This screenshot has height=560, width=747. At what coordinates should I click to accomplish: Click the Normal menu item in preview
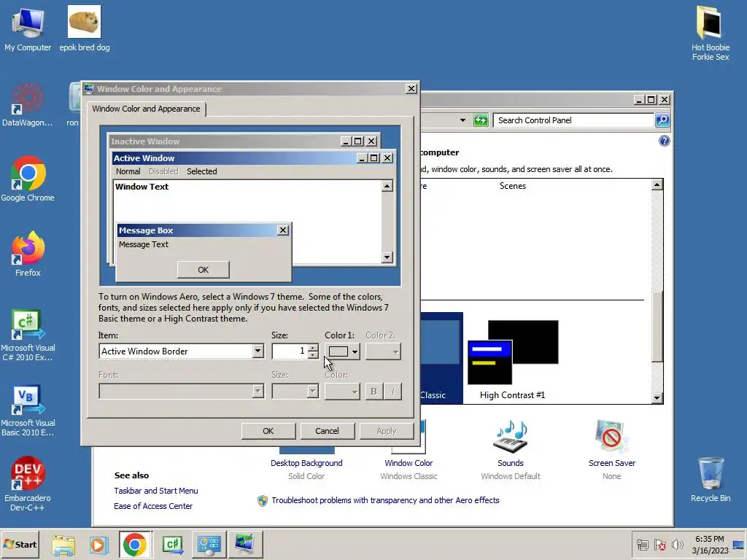(x=128, y=171)
